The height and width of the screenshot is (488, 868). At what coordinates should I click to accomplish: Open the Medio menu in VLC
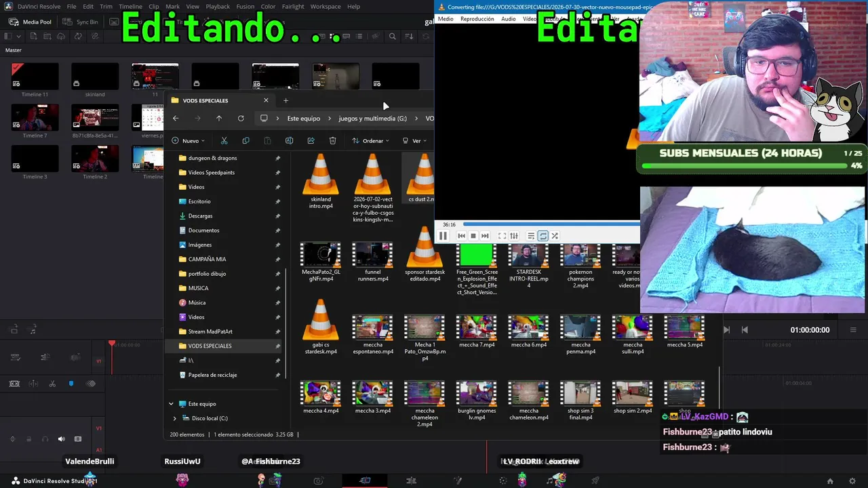click(x=446, y=19)
